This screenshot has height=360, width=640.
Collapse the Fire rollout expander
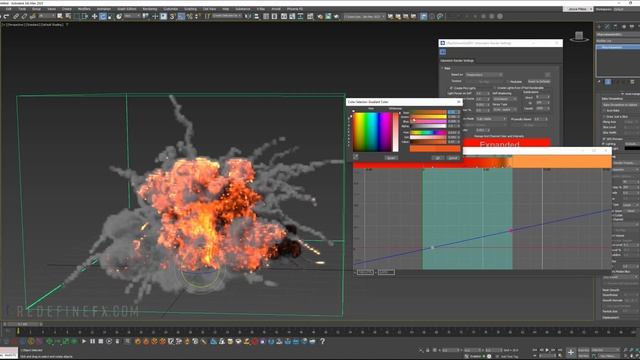tap(442, 68)
